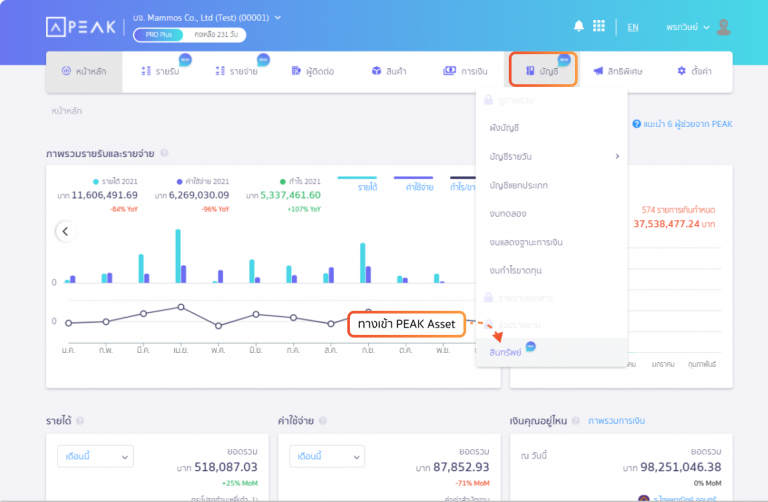
Task: Expand the company name dropdown
Action: click(278, 18)
